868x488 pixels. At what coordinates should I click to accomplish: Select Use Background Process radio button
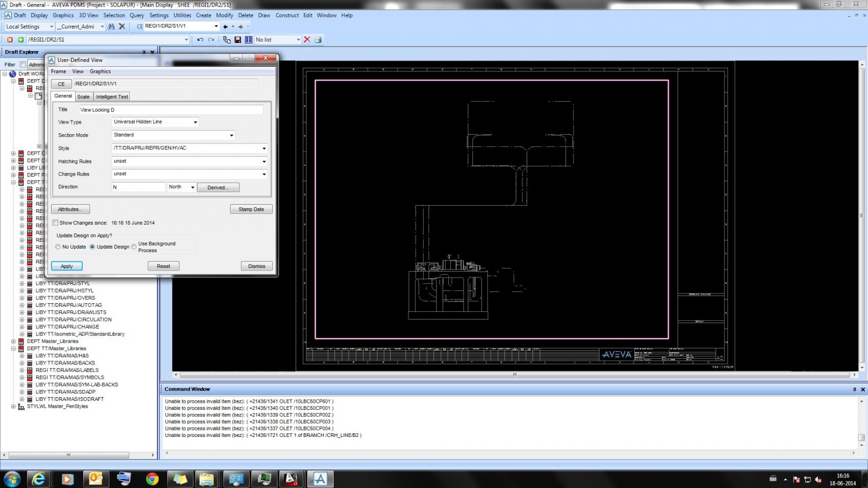coord(134,247)
